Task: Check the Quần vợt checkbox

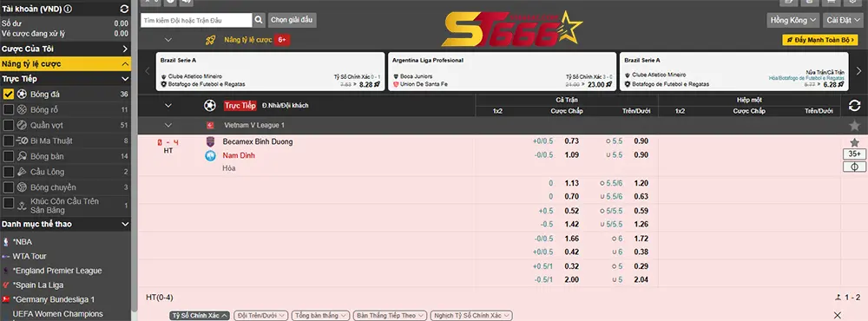Action: [9, 125]
